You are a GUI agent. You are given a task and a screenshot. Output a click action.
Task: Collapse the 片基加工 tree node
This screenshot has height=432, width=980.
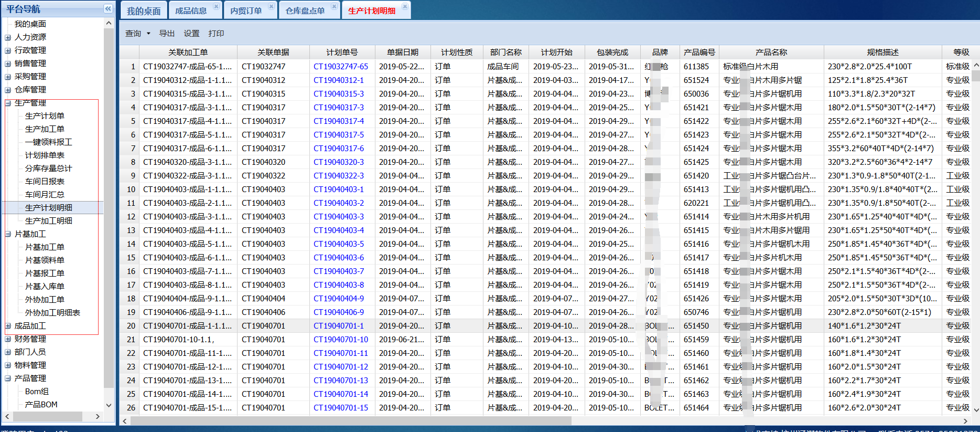(8, 234)
